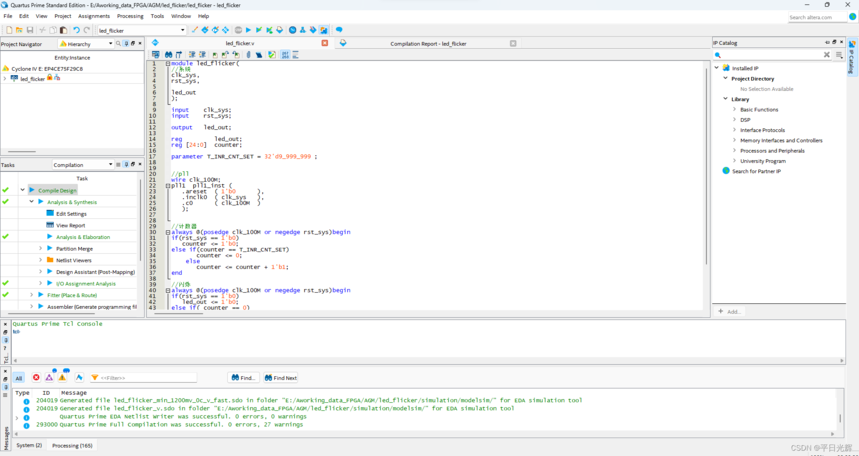Click the Analyze Current File checkmark icon
Screen dimensions: 859x456
tap(271, 55)
